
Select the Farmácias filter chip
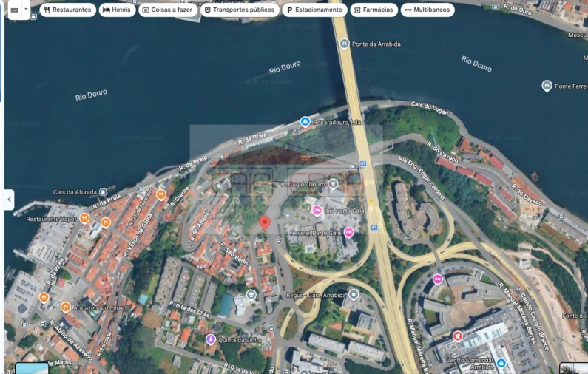374,10
